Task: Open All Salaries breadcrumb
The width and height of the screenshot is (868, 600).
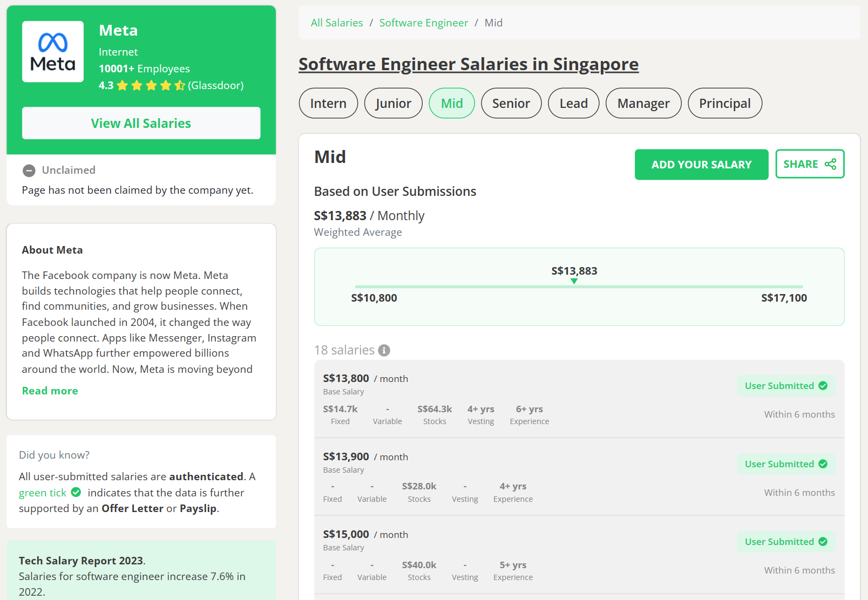Action: tap(336, 23)
